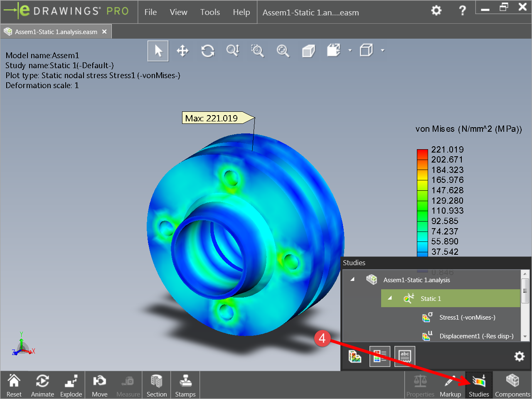This screenshot has height=399, width=532.
Task: Open the Tools menu
Action: point(210,12)
